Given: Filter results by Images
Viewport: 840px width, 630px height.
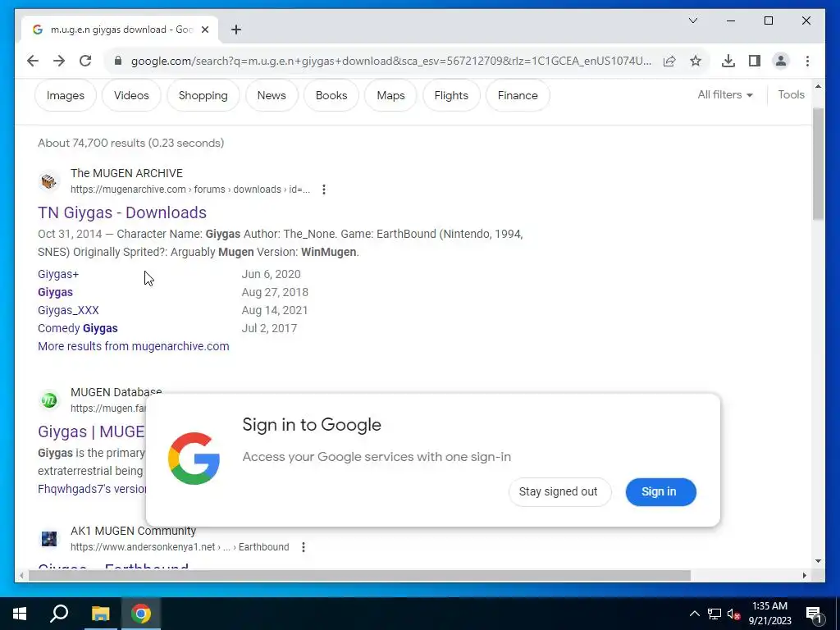Looking at the screenshot, I should click(66, 95).
